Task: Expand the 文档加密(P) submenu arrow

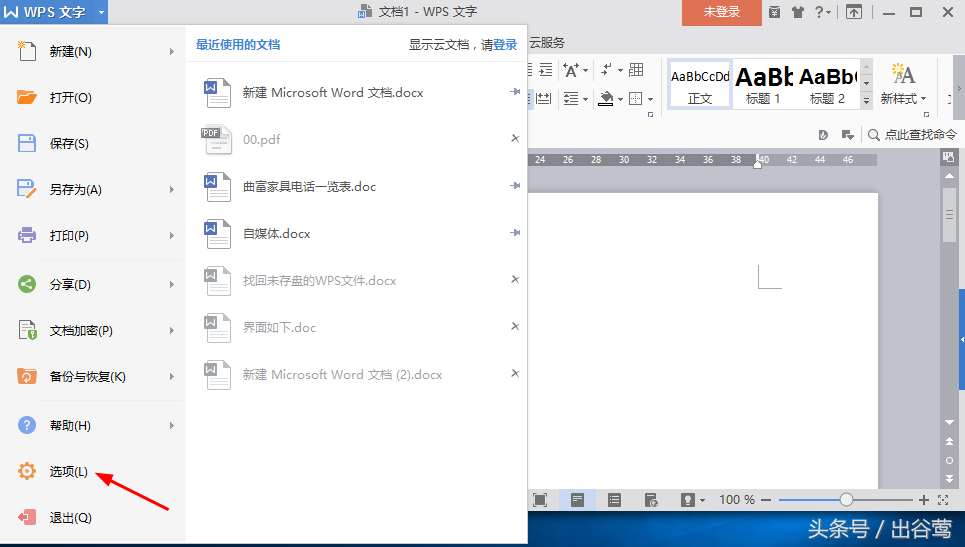Action: pyautogui.click(x=172, y=330)
